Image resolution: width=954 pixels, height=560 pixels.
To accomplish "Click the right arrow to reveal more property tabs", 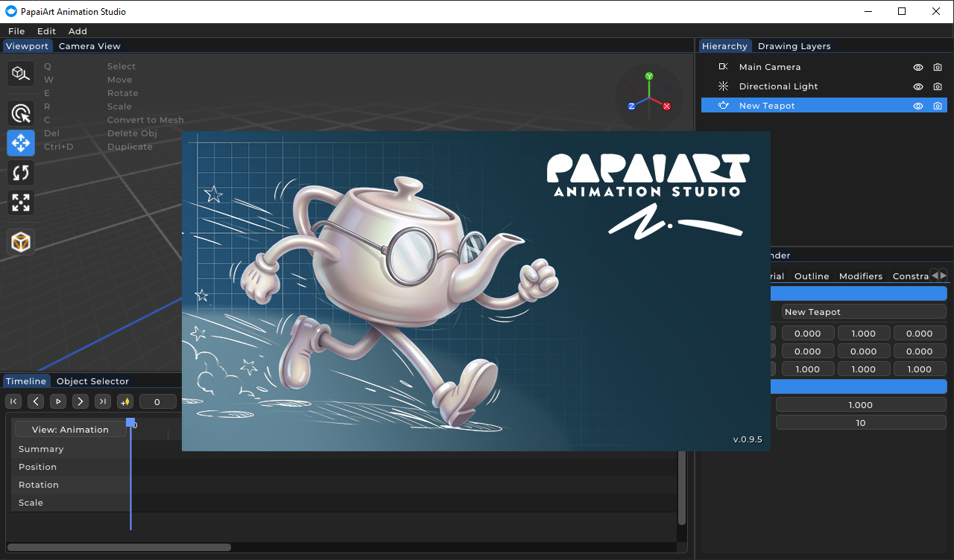I will pyautogui.click(x=944, y=275).
